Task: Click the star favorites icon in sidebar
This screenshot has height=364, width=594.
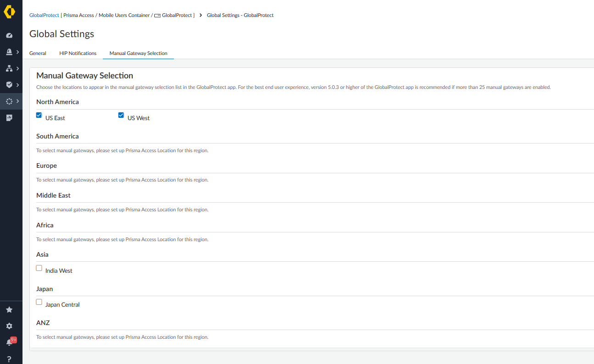Action: point(9,309)
